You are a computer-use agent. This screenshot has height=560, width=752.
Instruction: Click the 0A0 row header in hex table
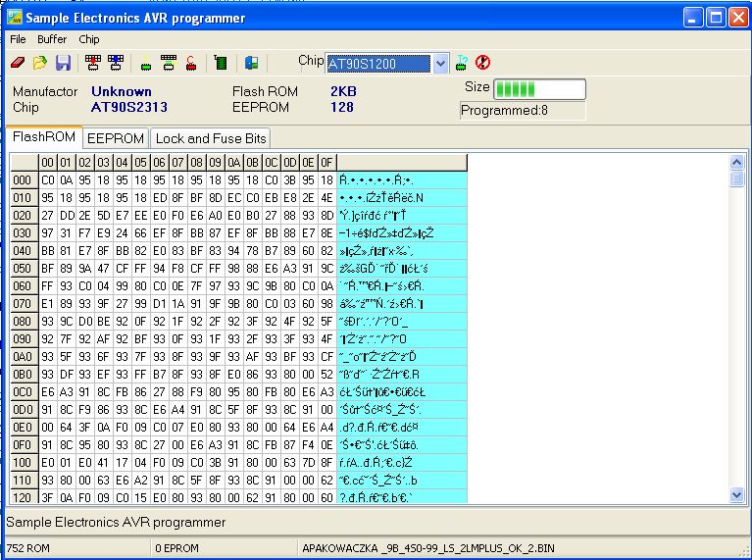[x=23, y=355]
